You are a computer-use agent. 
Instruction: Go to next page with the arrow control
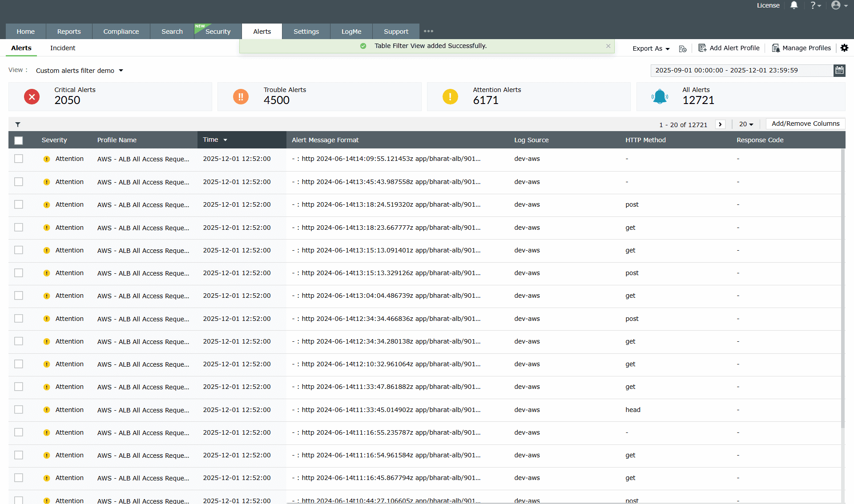tap(720, 124)
